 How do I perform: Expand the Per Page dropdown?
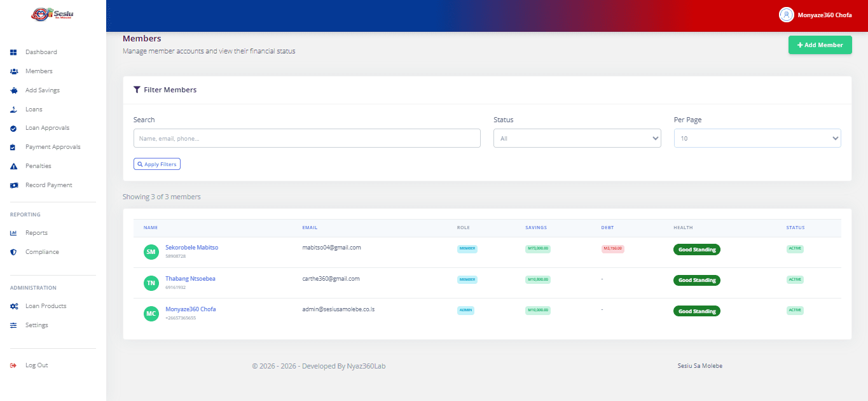757,138
